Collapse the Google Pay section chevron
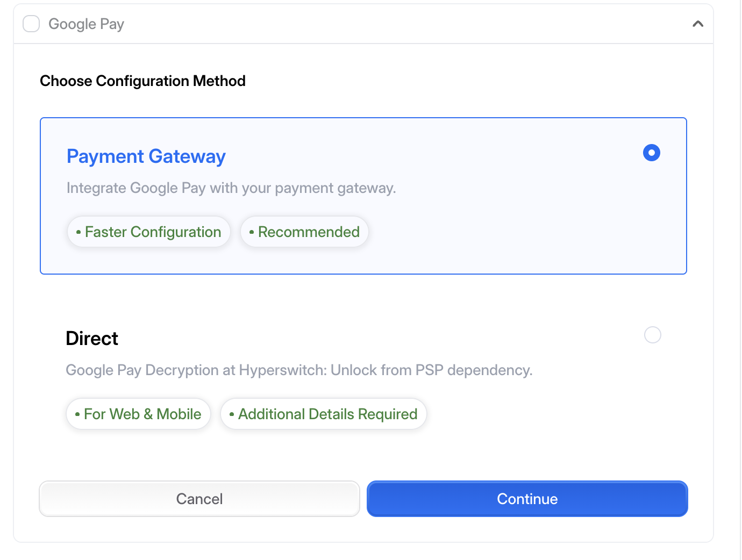742x560 pixels. click(x=698, y=24)
